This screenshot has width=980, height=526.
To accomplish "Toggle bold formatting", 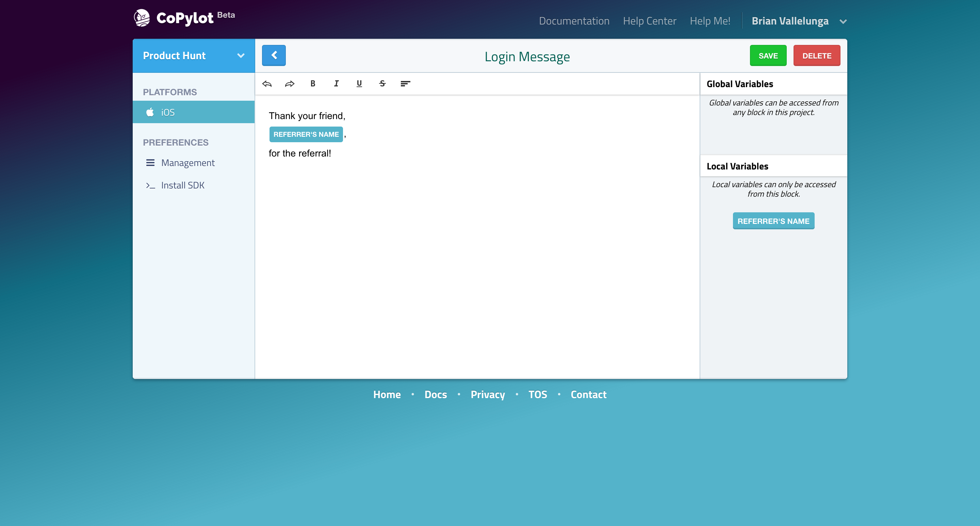I will (x=313, y=84).
